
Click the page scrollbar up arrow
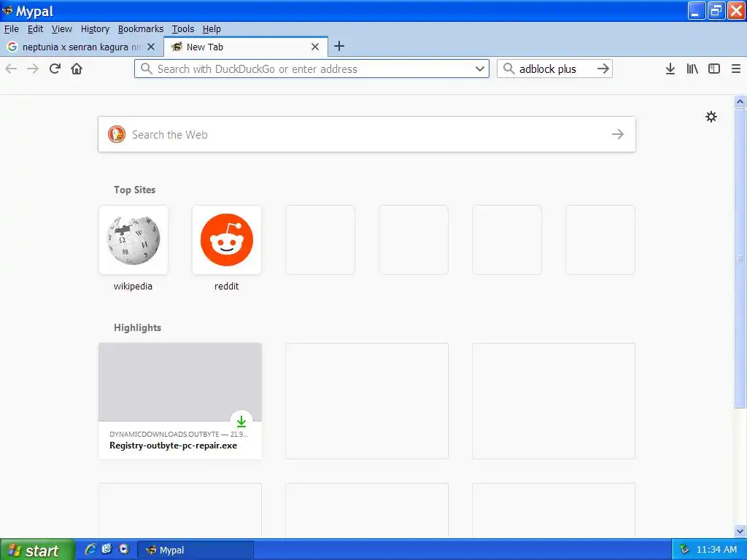(x=740, y=101)
